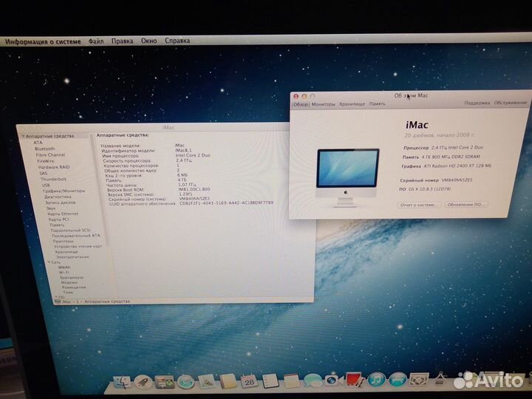Select Запись дисков in sidebar
This screenshot has width=532, height=399.
click(x=60, y=202)
